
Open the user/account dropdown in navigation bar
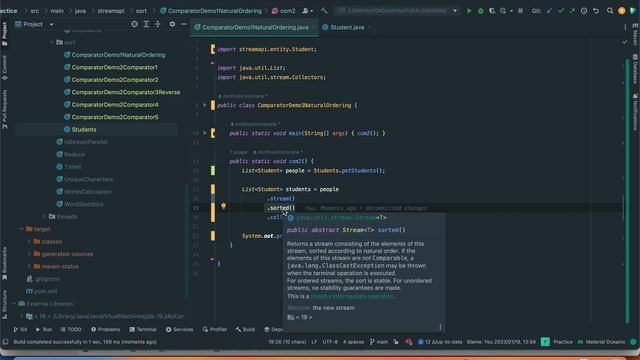pyautogui.click(x=307, y=11)
